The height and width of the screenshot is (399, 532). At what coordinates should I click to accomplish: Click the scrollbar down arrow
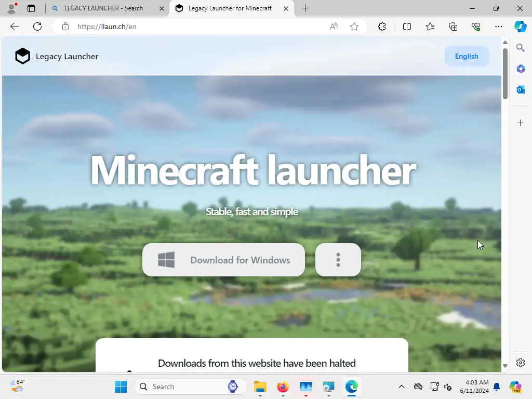pyautogui.click(x=505, y=366)
